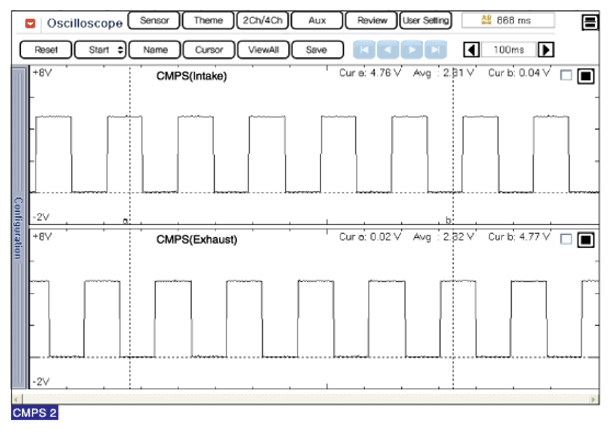Increase time base with right arrow
This screenshot has width=610, height=430.
coord(545,48)
